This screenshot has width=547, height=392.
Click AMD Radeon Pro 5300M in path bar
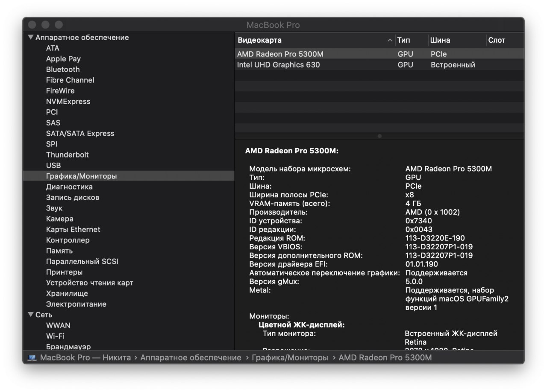[x=385, y=357]
